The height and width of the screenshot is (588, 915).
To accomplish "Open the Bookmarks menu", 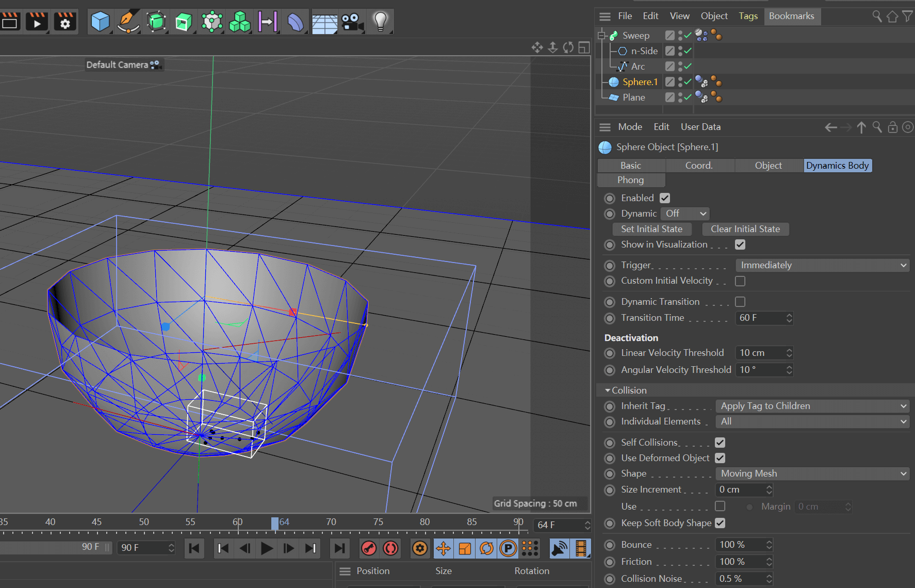I will (792, 16).
